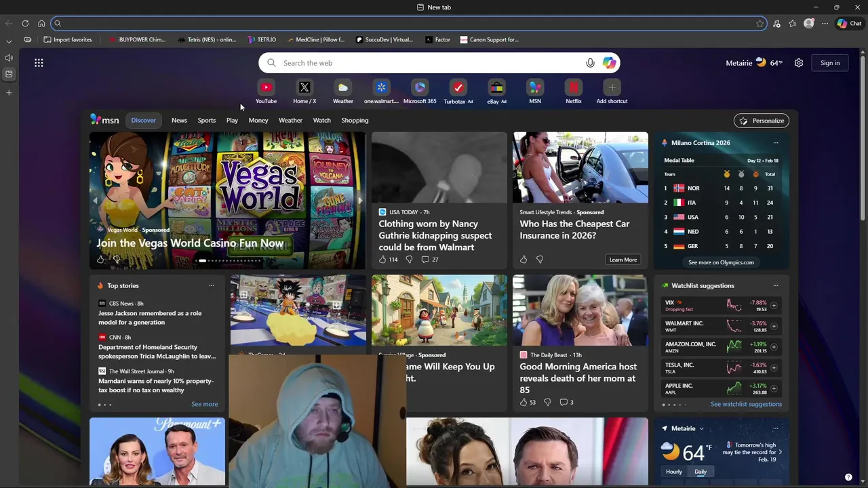Open Watchlist suggestions card options

776,286
